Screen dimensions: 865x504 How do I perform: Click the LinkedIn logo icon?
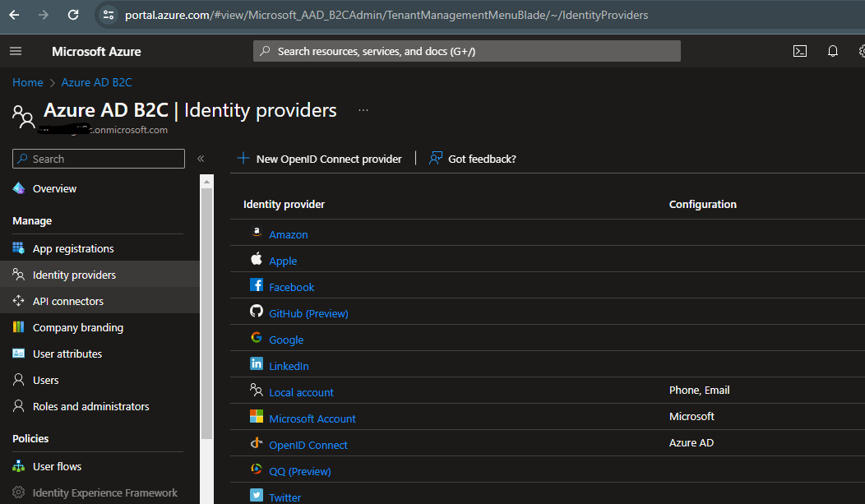point(257,363)
